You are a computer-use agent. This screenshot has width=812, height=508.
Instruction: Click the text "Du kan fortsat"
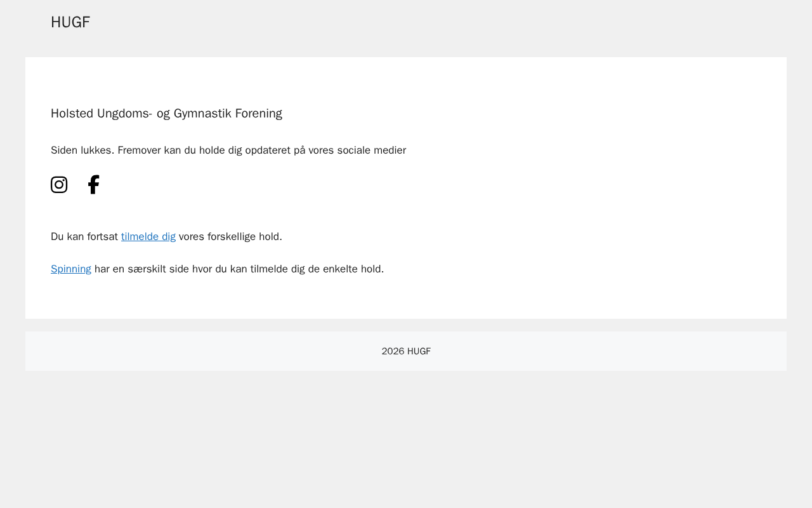tap(84, 237)
